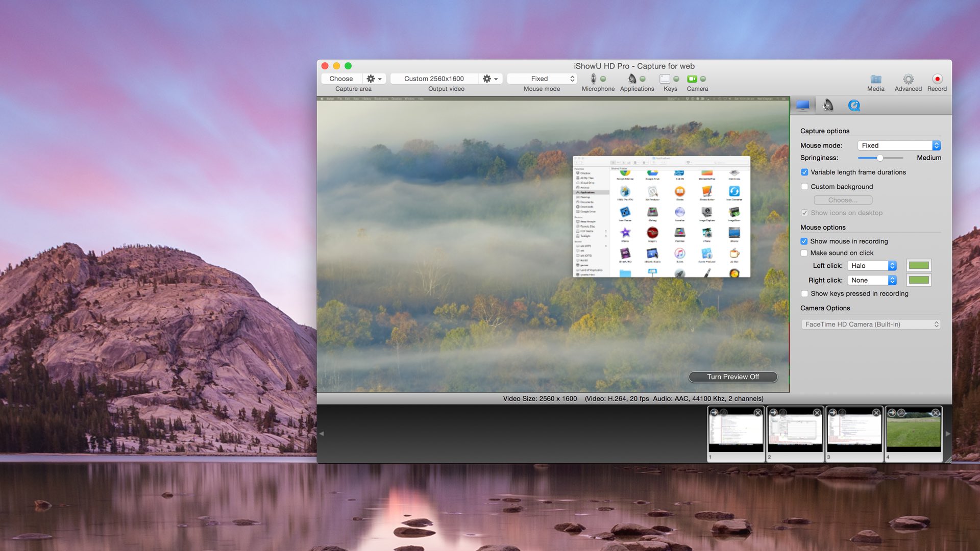The width and height of the screenshot is (980, 551).
Task: Expand the Left click Halo dropdown
Action: click(872, 266)
